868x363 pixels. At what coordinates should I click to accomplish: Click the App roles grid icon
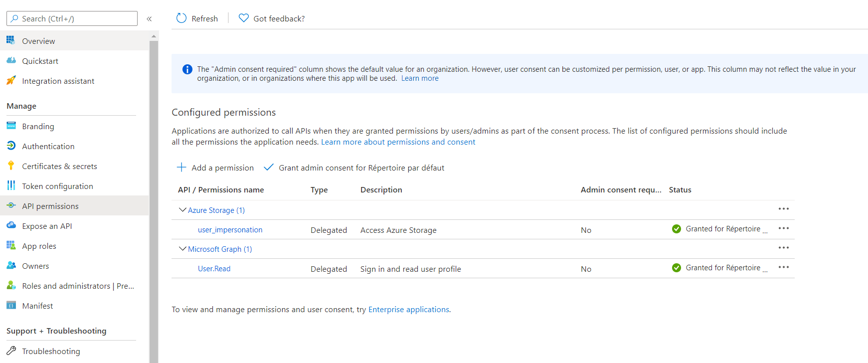click(x=11, y=245)
